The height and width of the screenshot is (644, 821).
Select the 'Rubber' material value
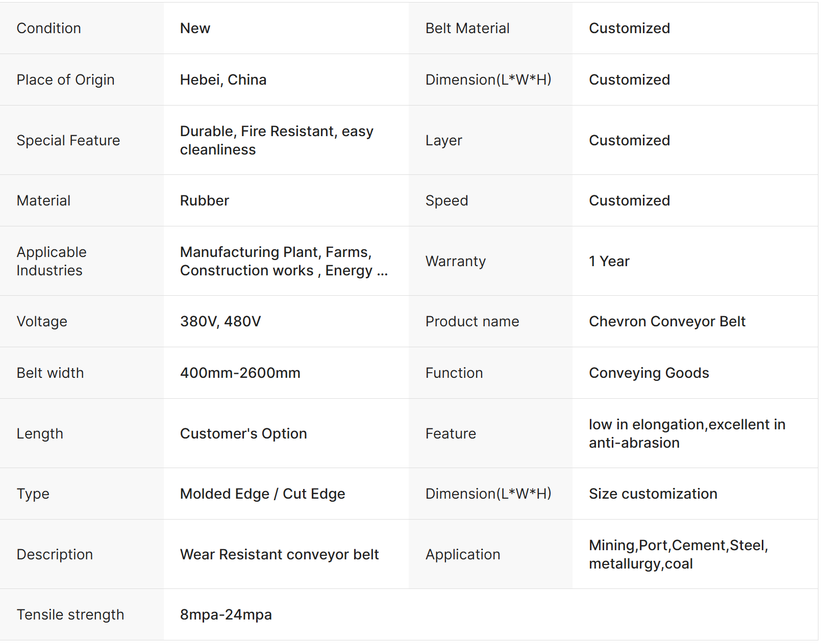204,201
